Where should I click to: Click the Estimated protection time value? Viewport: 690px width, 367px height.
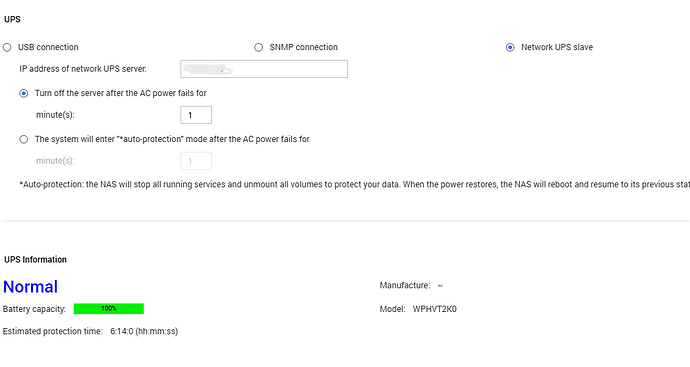144,331
